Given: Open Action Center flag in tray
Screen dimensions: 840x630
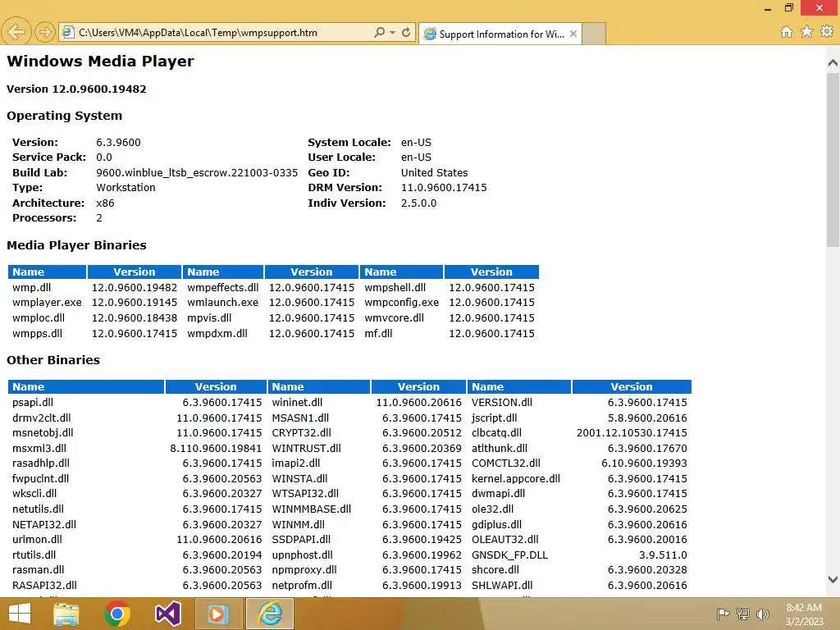Looking at the screenshot, I should point(724,614).
